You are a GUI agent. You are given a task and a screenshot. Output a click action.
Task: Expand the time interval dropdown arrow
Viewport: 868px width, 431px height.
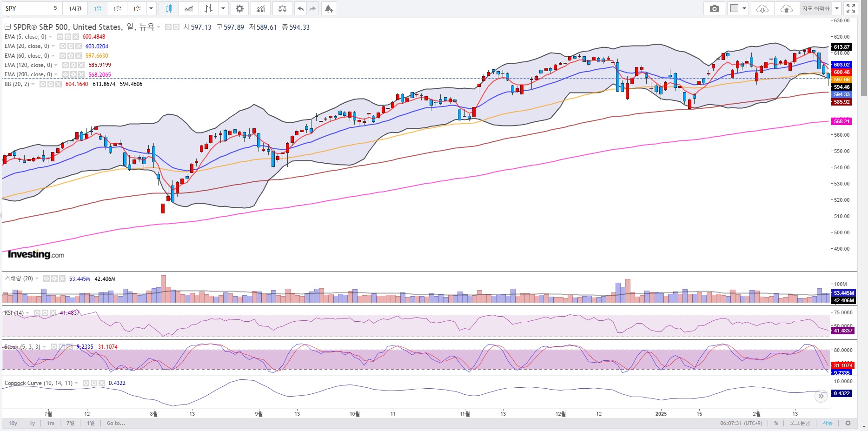pyautogui.click(x=151, y=8)
